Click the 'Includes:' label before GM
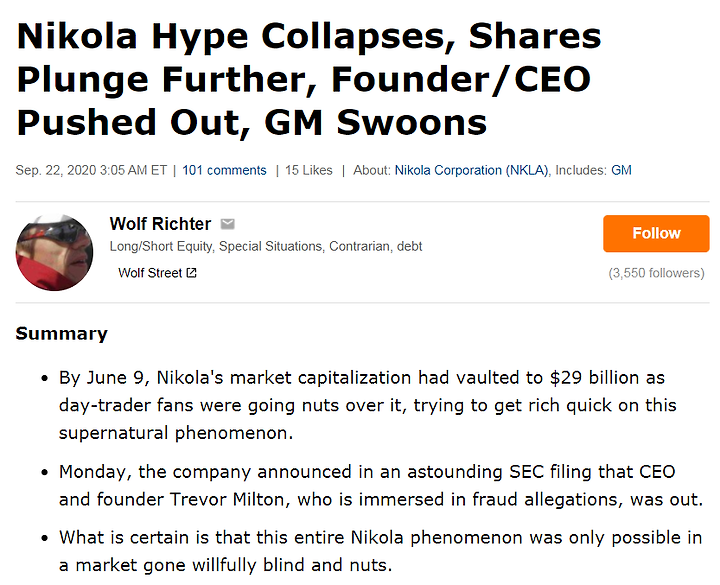Image resolution: width=720 pixels, height=585 pixels. (581, 170)
